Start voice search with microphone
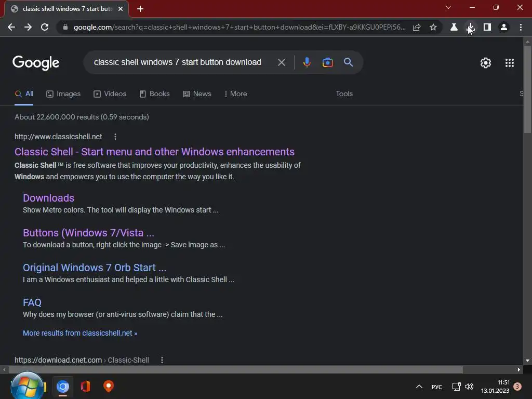 (x=307, y=62)
